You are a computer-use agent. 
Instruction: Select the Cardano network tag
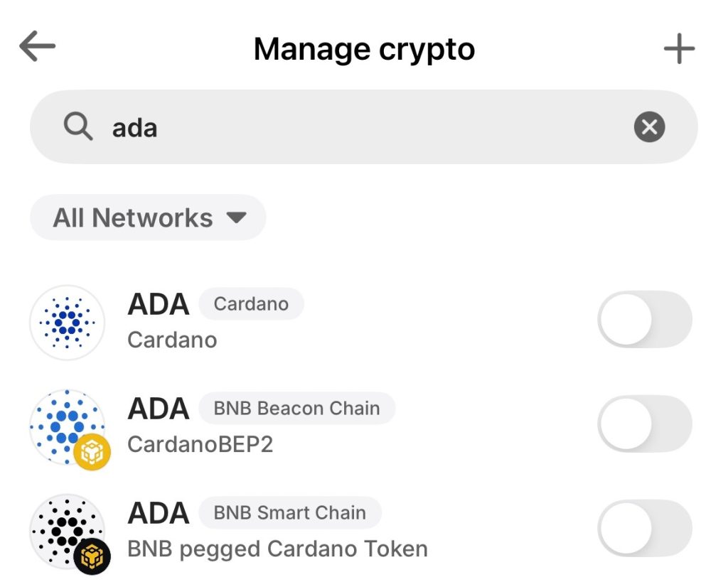coord(251,304)
